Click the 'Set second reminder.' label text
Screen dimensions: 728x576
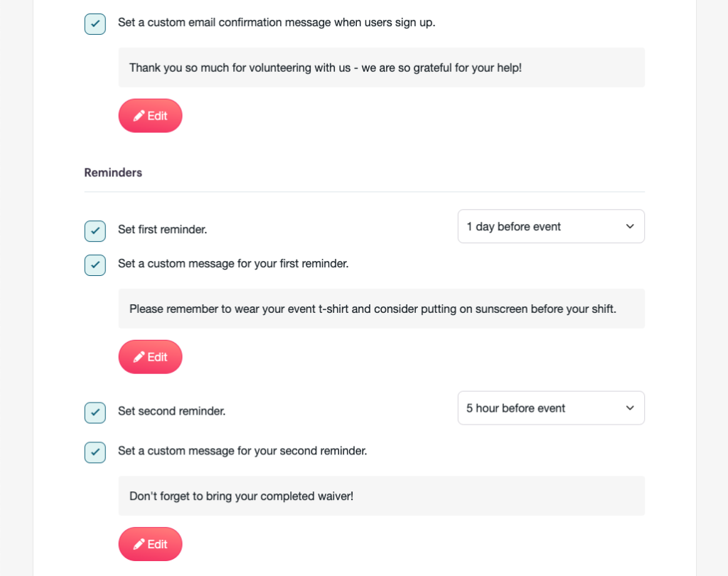[171, 411]
